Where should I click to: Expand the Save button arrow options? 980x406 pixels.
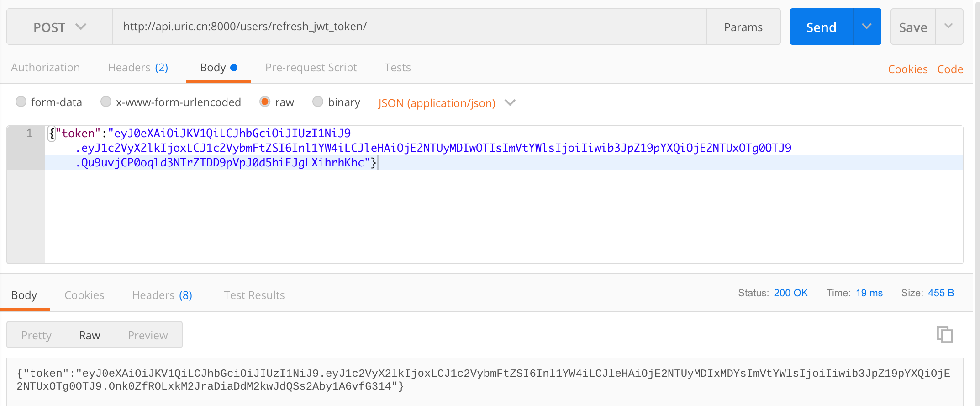point(949,27)
